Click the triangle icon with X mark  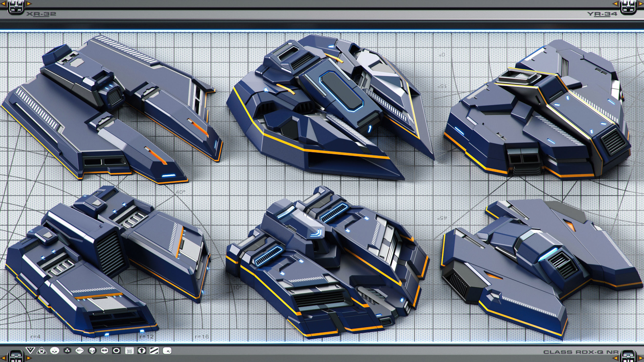pos(41,351)
